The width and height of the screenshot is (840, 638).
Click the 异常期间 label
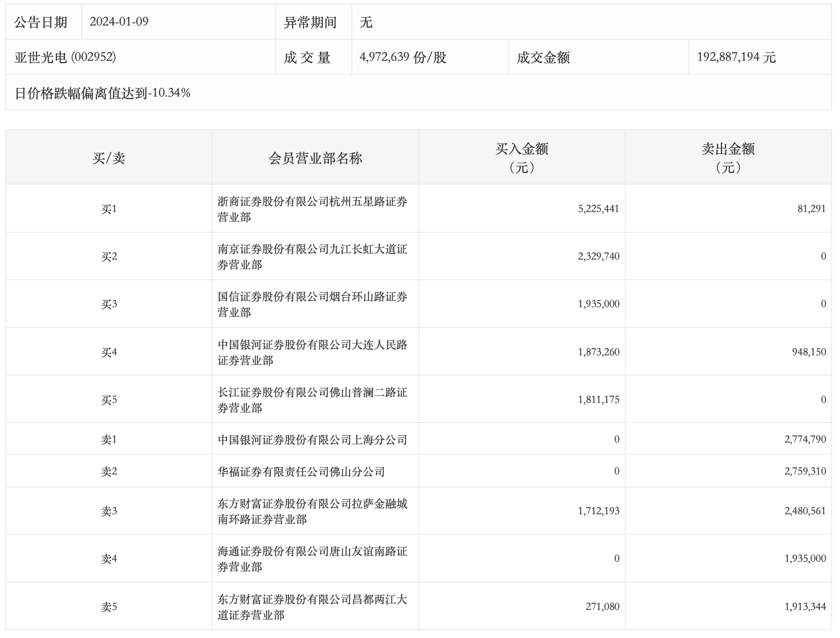(x=310, y=22)
